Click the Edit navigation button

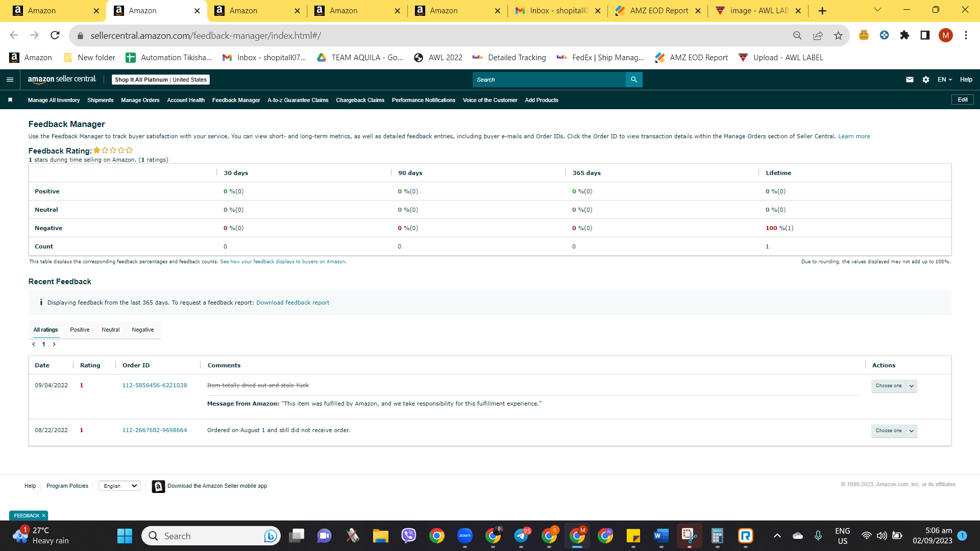click(963, 99)
